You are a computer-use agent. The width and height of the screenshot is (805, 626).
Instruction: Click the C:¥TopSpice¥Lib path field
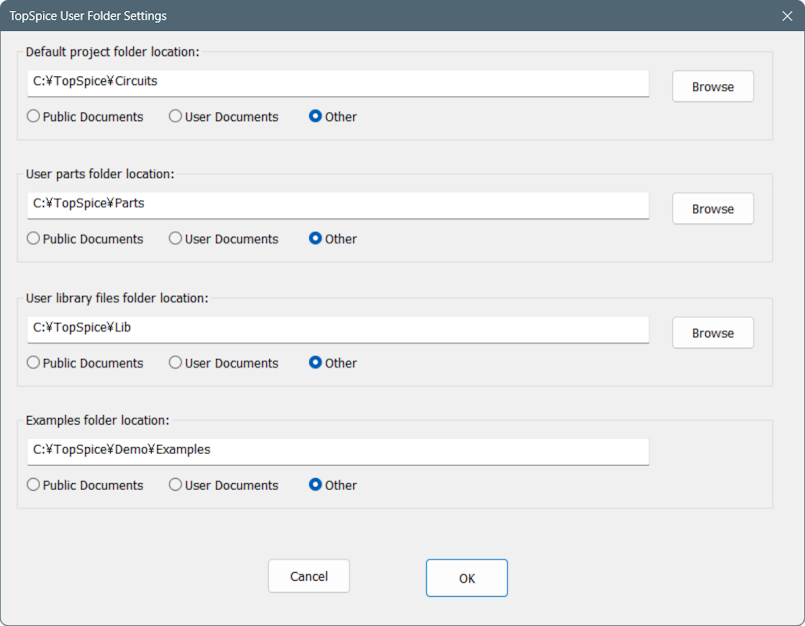pyautogui.click(x=338, y=329)
